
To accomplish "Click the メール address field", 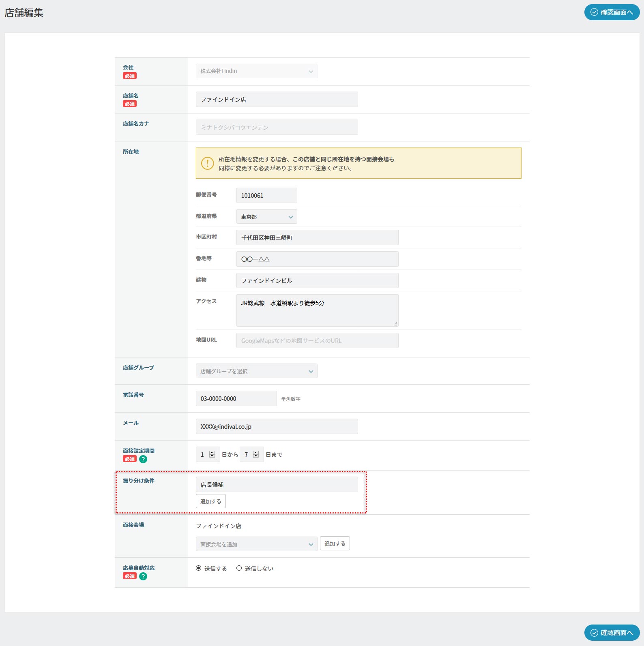I will click(x=277, y=427).
